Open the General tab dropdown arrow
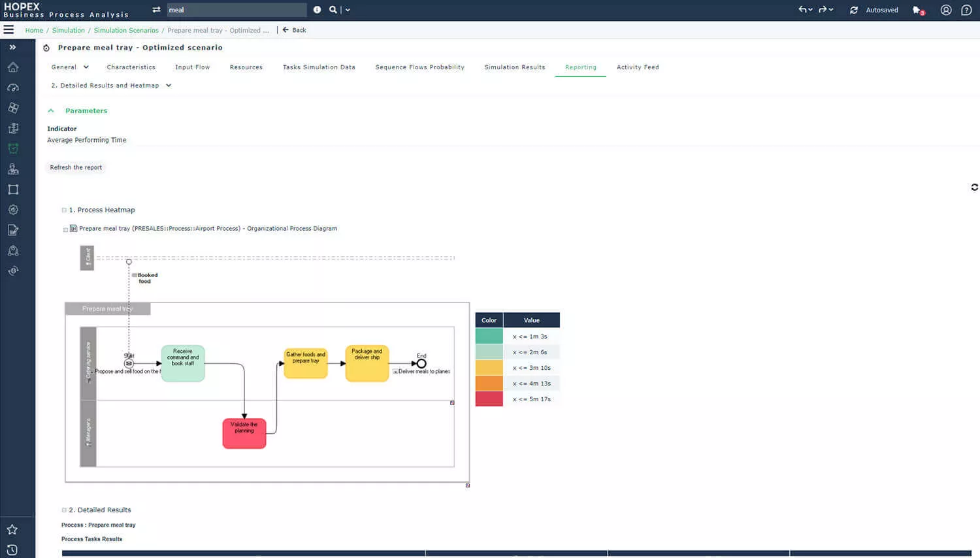This screenshot has height=558, width=980. [86, 67]
